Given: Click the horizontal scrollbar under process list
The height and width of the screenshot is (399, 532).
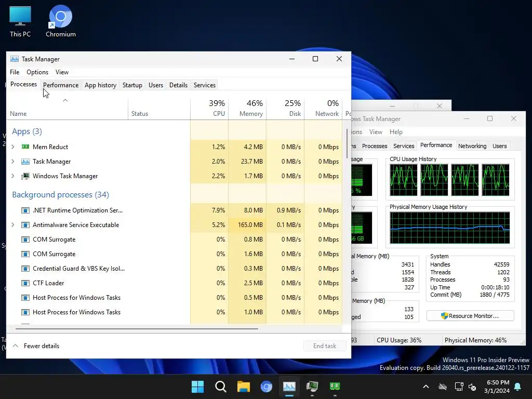Looking at the screenshot, I should 137,329.
